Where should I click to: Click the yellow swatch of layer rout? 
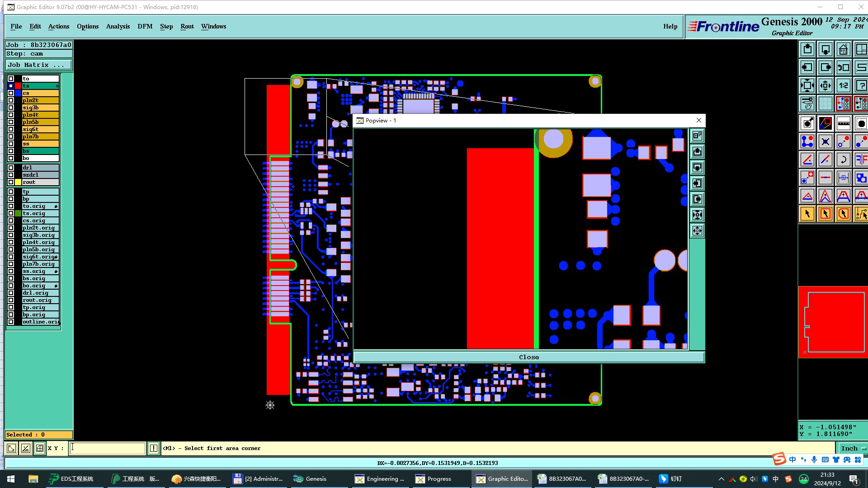pyautogui.click(x=18, y=182)
